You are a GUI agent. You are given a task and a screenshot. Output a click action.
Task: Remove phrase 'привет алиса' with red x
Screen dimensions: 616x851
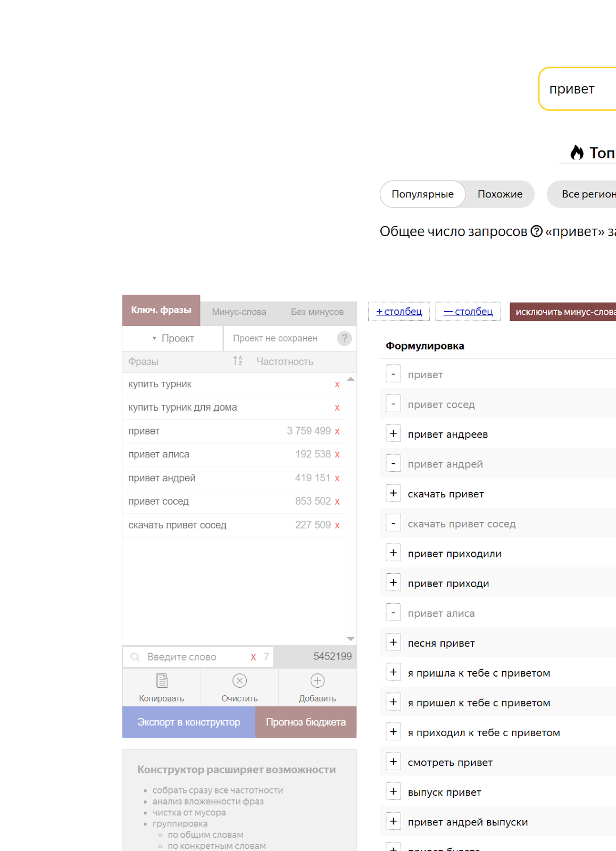tap(337, 455)
